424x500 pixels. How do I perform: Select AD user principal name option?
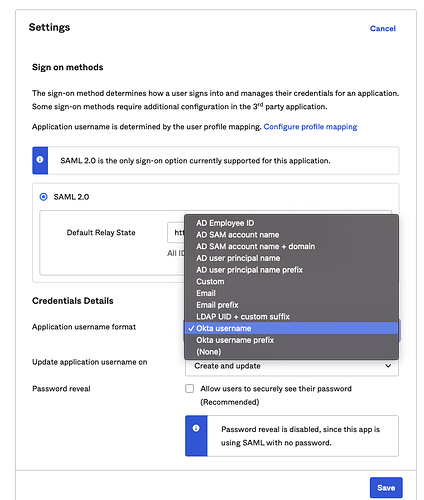(x=291, y=258)
